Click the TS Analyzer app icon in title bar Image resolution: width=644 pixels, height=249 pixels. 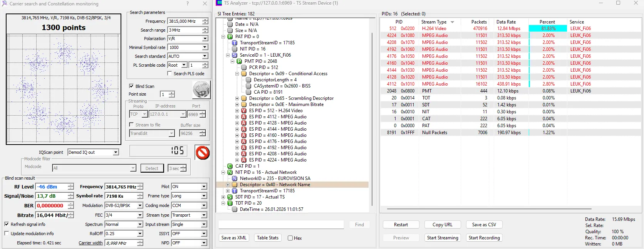219,3
